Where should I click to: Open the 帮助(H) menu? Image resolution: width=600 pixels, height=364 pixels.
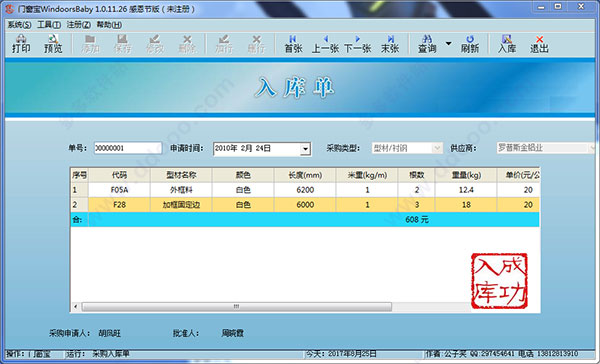[109, 25]
